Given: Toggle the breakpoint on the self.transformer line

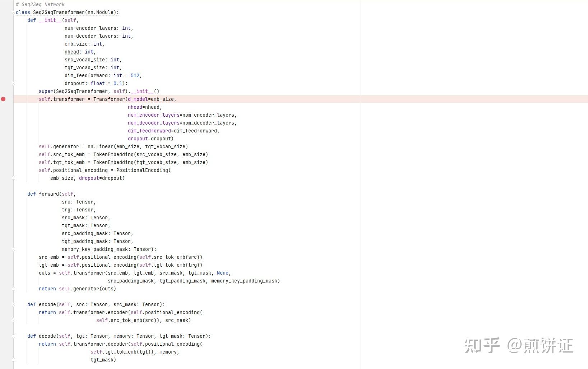Looking at the screenshot, I should pyautogui.click(x=4, y=99).
